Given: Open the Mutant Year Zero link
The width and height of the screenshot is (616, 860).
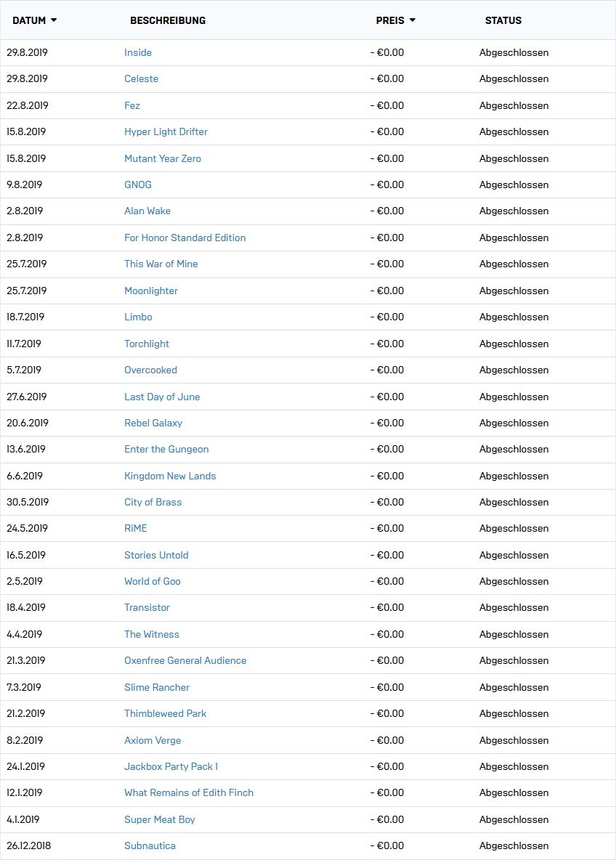Looking at the screenshot, I should point(163,158).
